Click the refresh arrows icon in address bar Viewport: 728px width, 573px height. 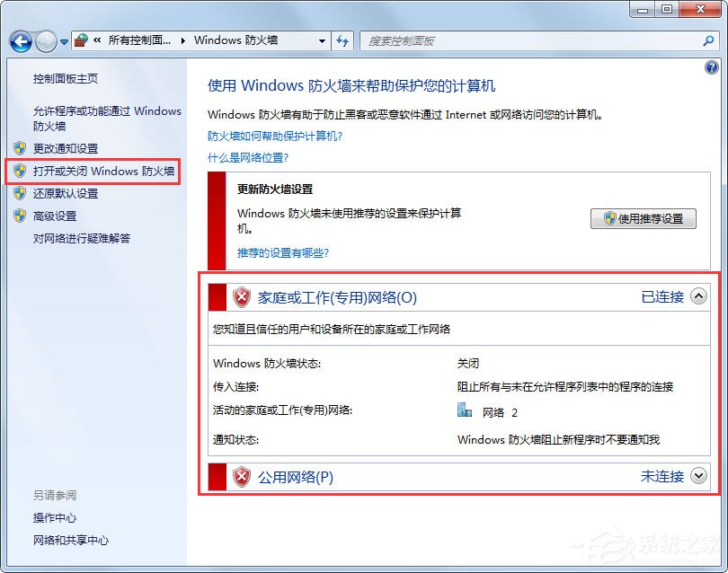[343, 40]
